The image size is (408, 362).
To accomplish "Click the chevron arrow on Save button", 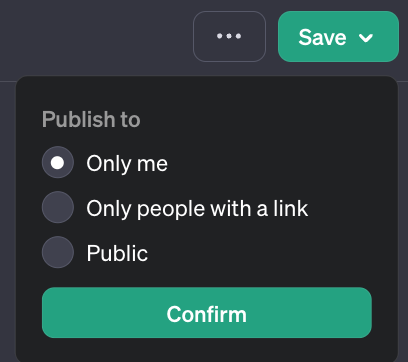I will pos(366,38).
